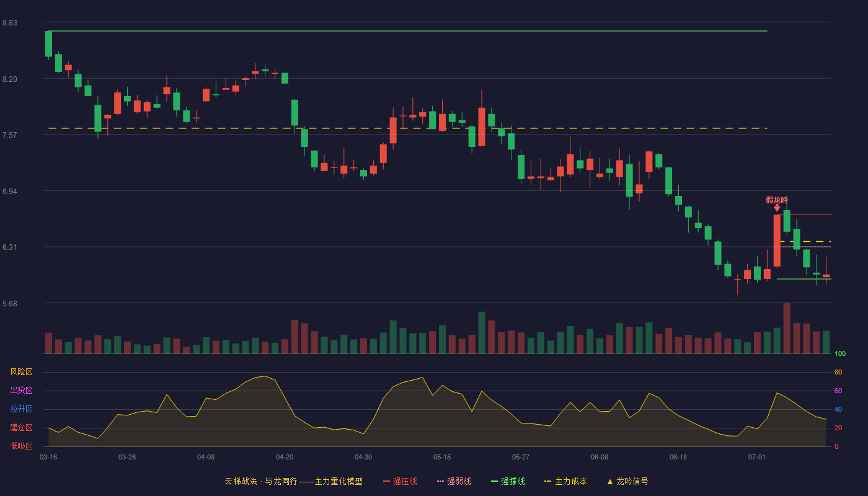Image resolution: width=868 pixels, height=496 pixels.
Task: Click the 03-26 date label
Action: (127, 457)
